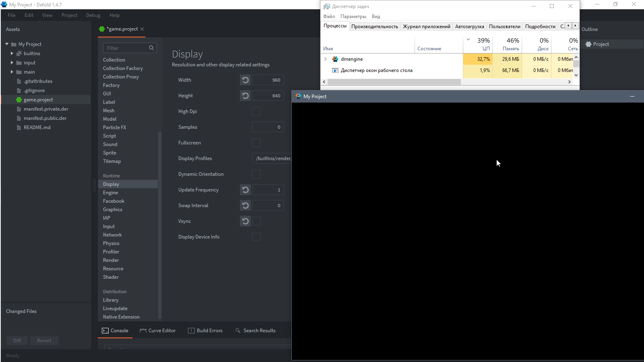Reset the Width value with its revert icon

[x=245, y=80]
